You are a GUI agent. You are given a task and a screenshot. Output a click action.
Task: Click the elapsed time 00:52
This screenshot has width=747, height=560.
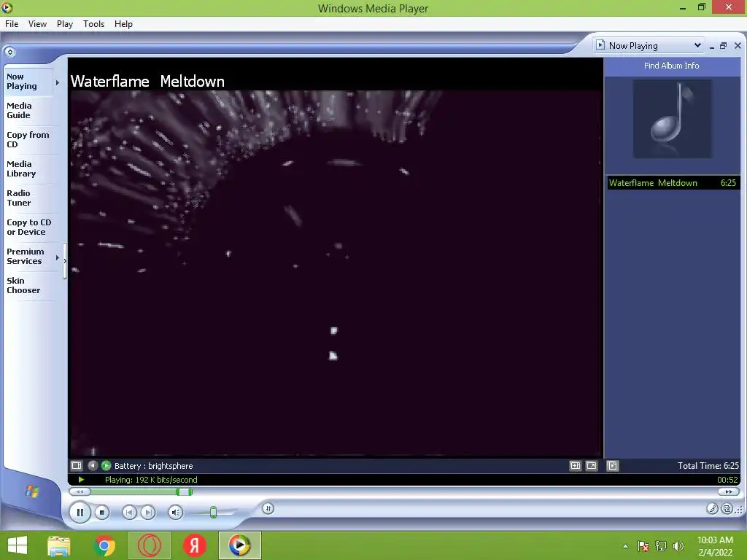tap(727, 480)
